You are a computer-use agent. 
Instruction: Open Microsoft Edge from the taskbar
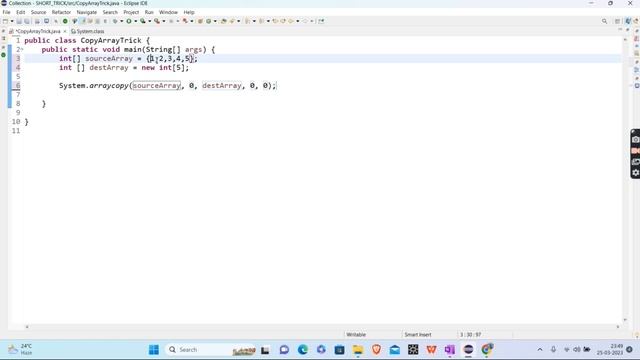[302, 350]
